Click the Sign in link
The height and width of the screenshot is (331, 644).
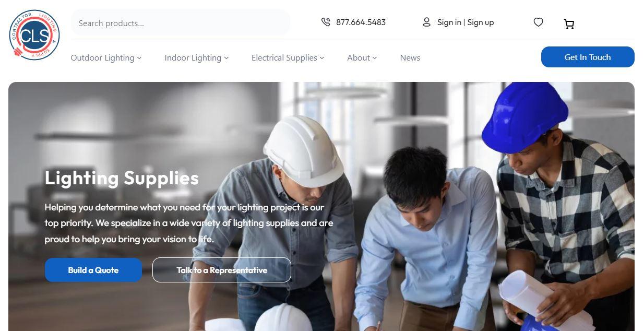click(449, 22)
